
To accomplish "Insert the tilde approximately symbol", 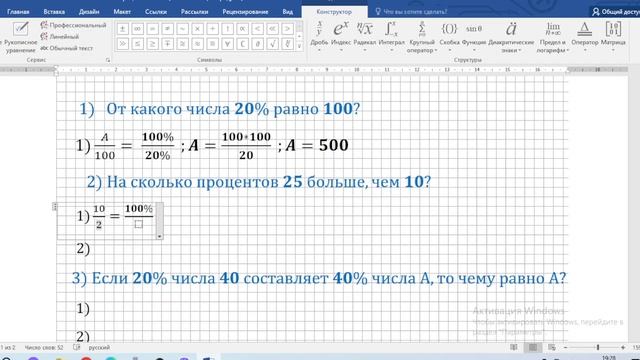I will pos(182,29).
